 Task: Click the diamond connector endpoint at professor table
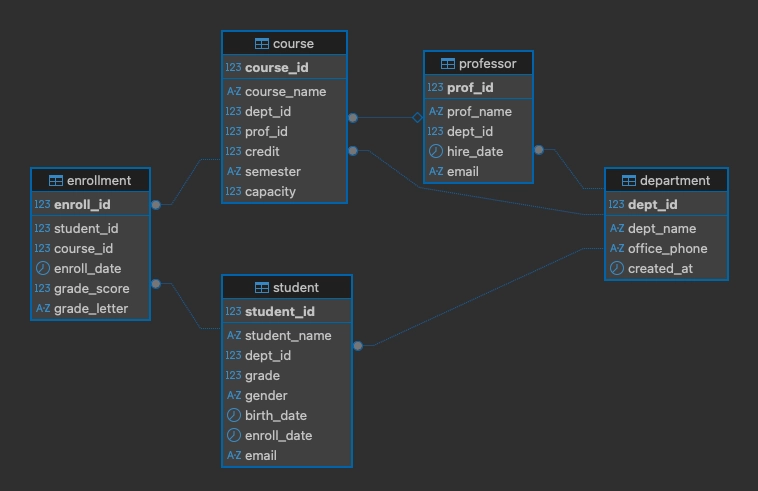(418, 117)
